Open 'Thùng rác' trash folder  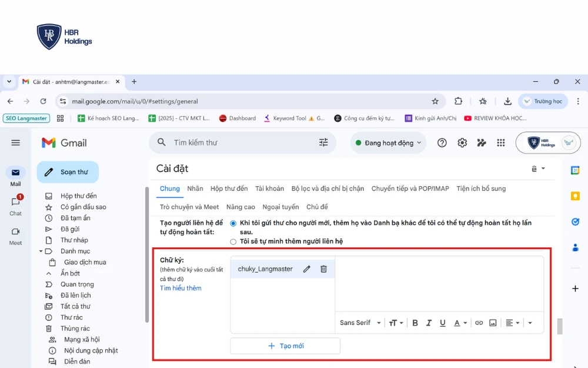click(x=75, y=329)
